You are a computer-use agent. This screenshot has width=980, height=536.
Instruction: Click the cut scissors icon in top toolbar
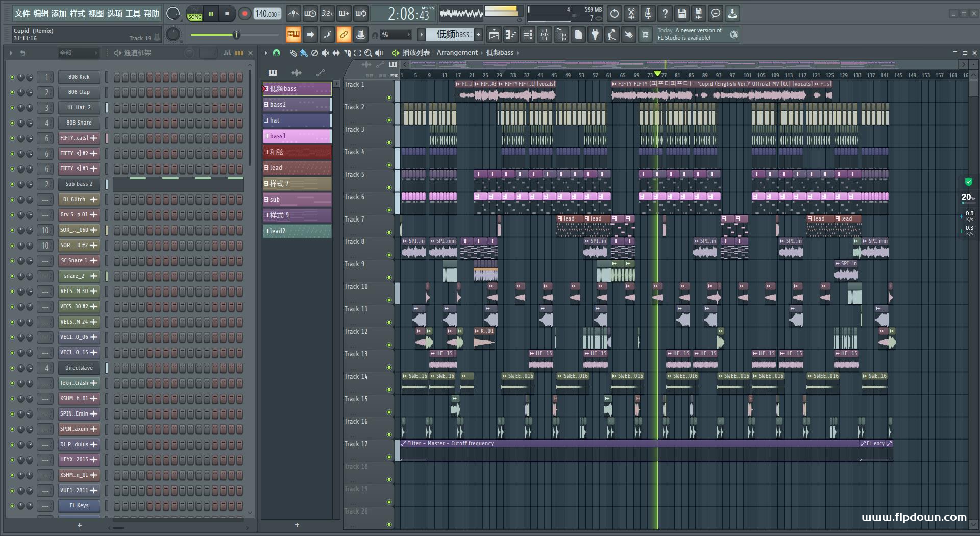tap(631, 14)
